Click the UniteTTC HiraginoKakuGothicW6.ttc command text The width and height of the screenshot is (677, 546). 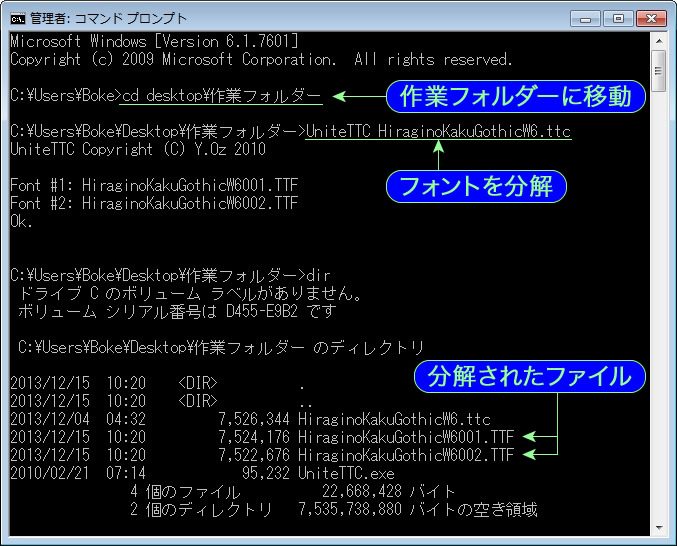coord(438,131)
